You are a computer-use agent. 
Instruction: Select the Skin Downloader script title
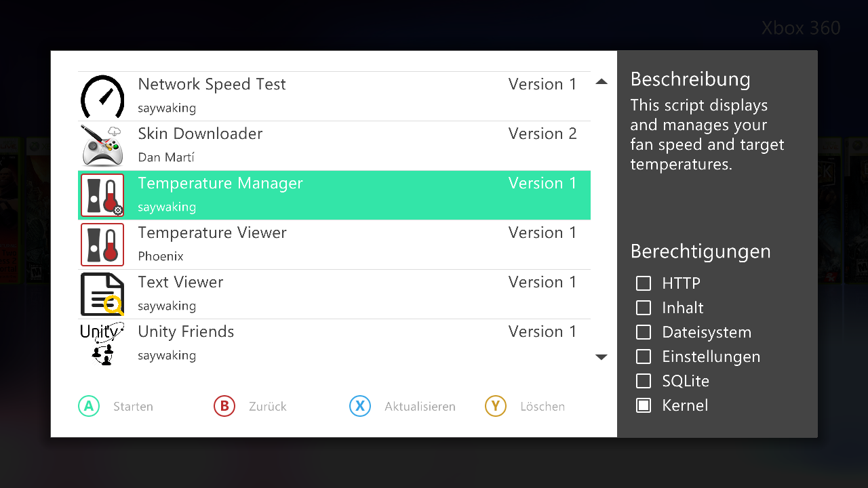coord(200,134)
